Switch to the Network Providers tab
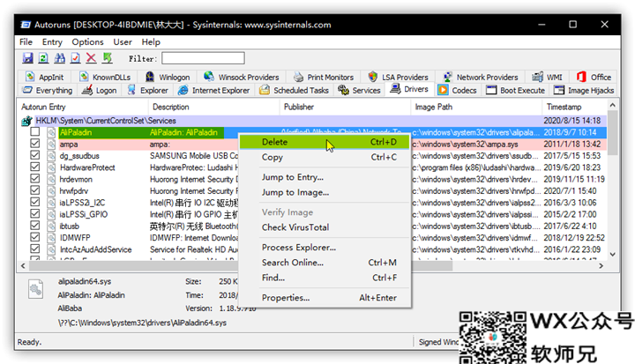 [481, 77]
